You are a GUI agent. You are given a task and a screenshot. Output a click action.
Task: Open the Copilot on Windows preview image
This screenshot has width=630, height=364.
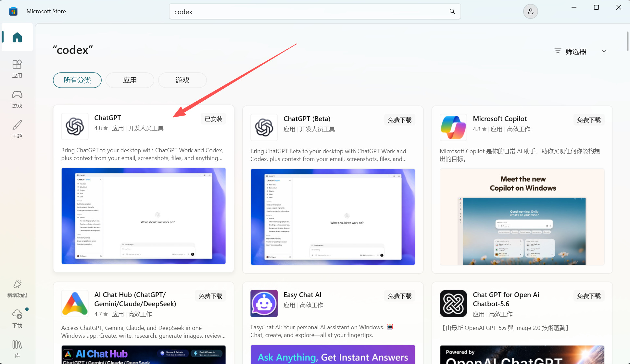(522, 217)
